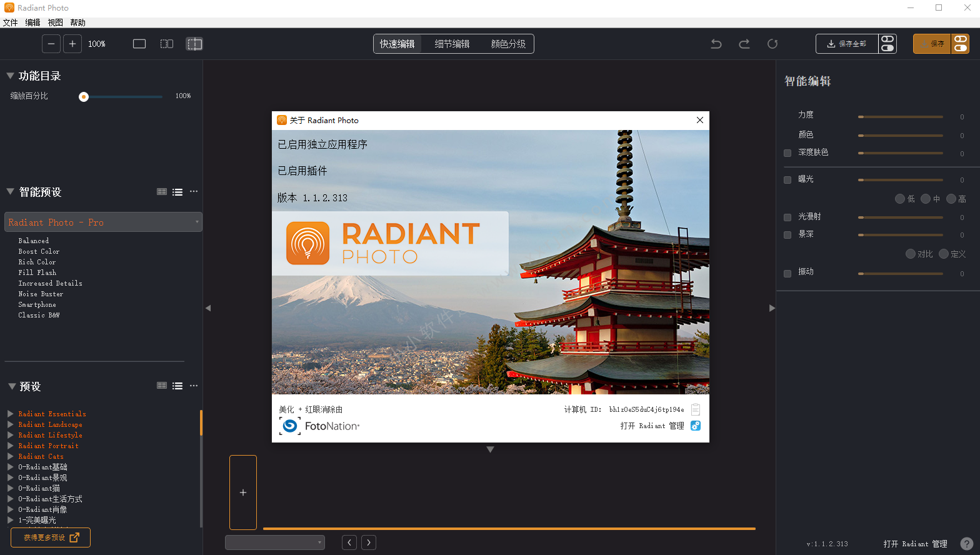Click 打开 Radiant 管理 link in dialog
980x555 pixels.
(x=652, y=426)
